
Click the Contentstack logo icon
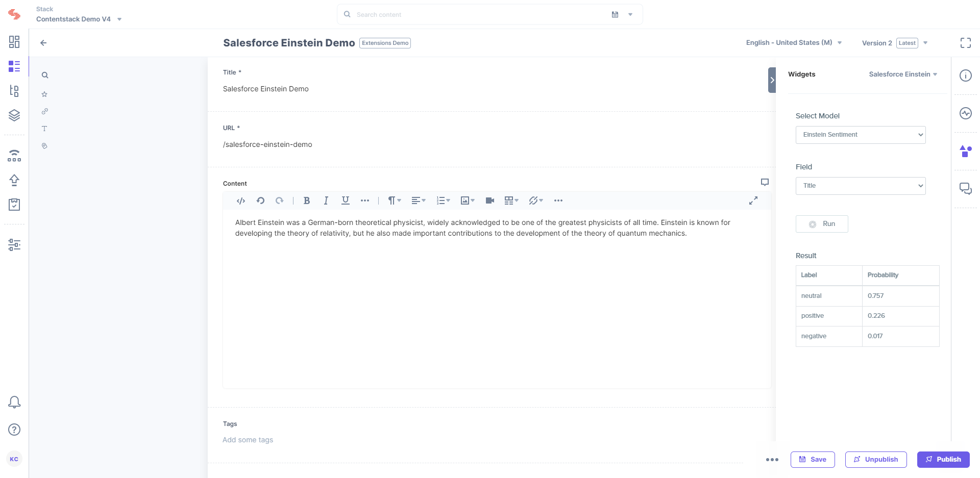[14, 14]
